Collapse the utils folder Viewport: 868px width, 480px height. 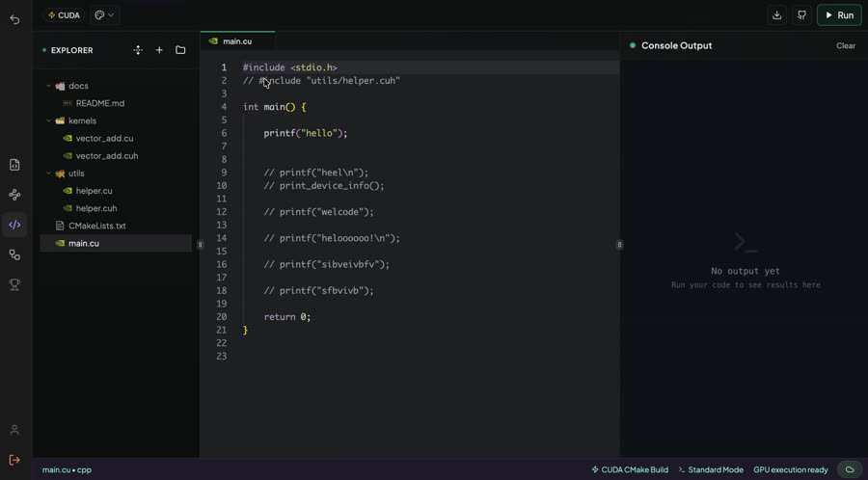49,173
